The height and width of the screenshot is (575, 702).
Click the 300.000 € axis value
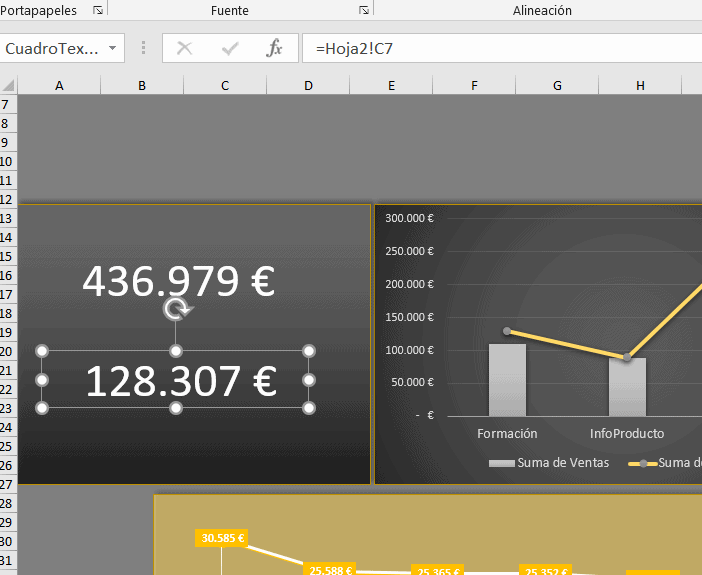[x=410, y=218]
